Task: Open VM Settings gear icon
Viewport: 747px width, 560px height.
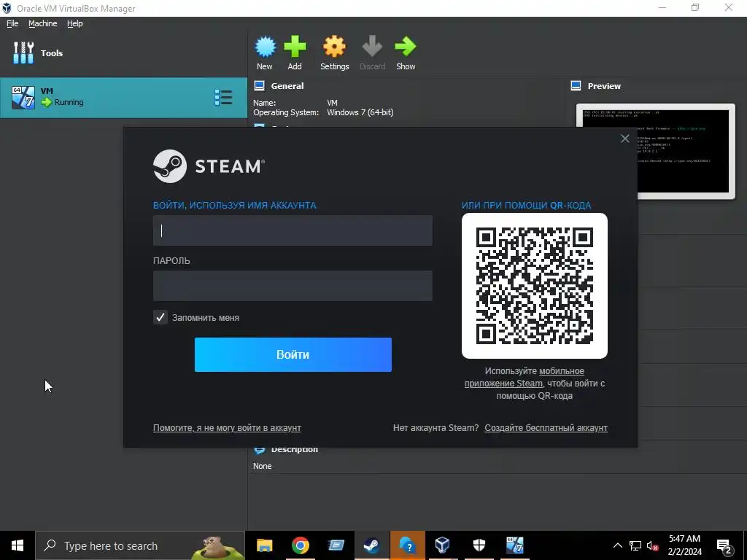Action: [x=334, y=47]
